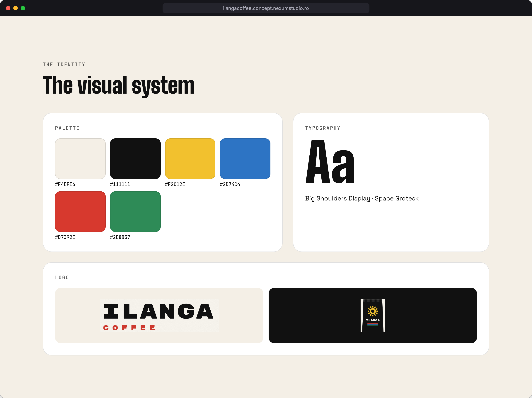Close the window with red button
This screenshot has height=398, width=532.
click(x=8, y=8)
